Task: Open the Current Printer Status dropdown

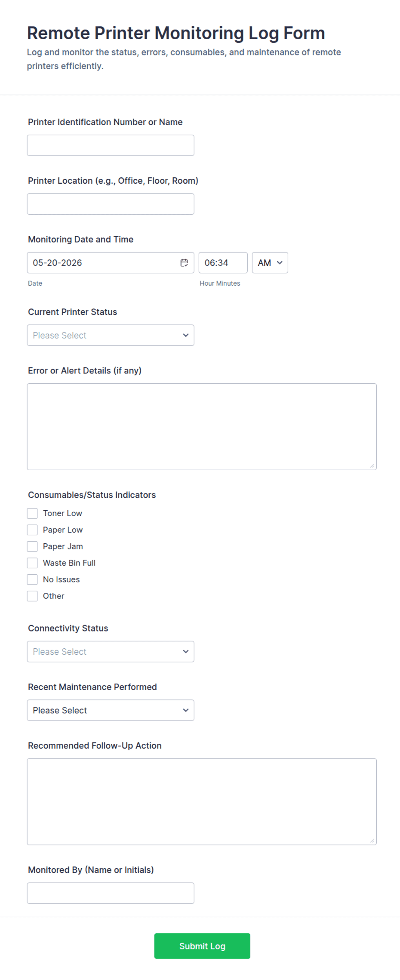Action: tap(111, 335)
